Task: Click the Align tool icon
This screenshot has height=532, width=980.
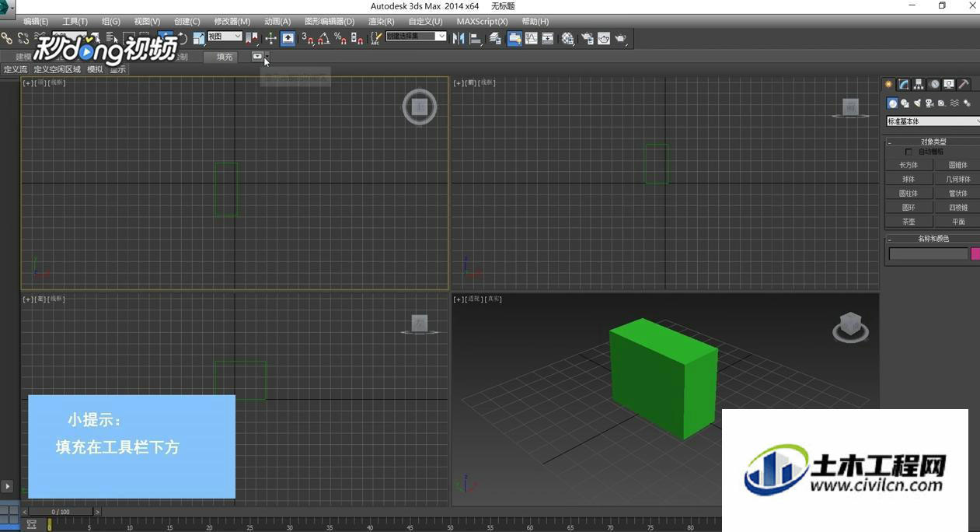Action: (476, 38)
